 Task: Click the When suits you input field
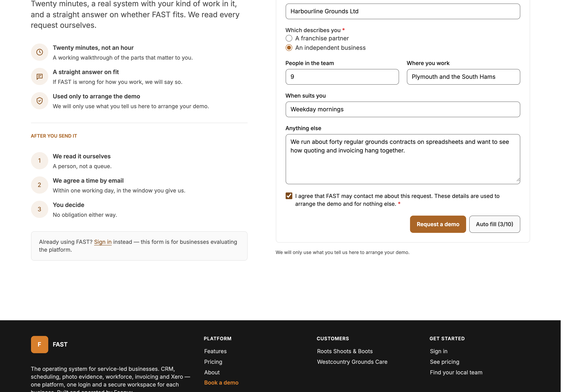coord(403,109)
